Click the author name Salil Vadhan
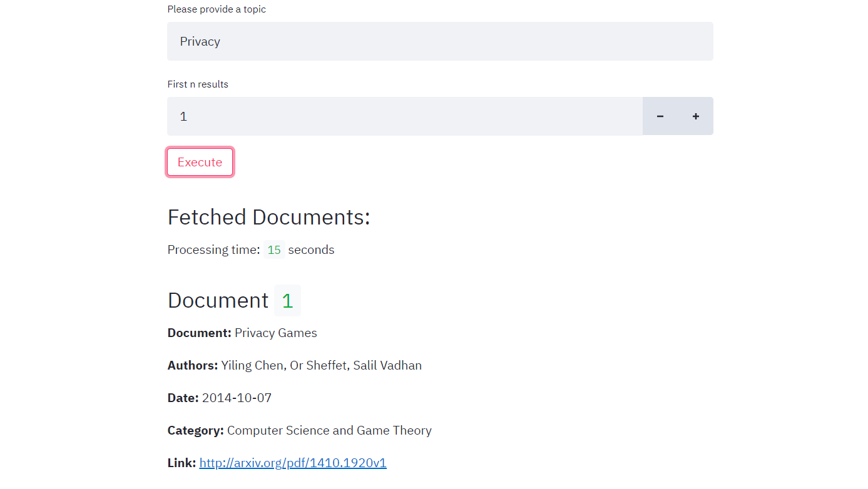This screenshot has height=489, width=868. (387, 365)
